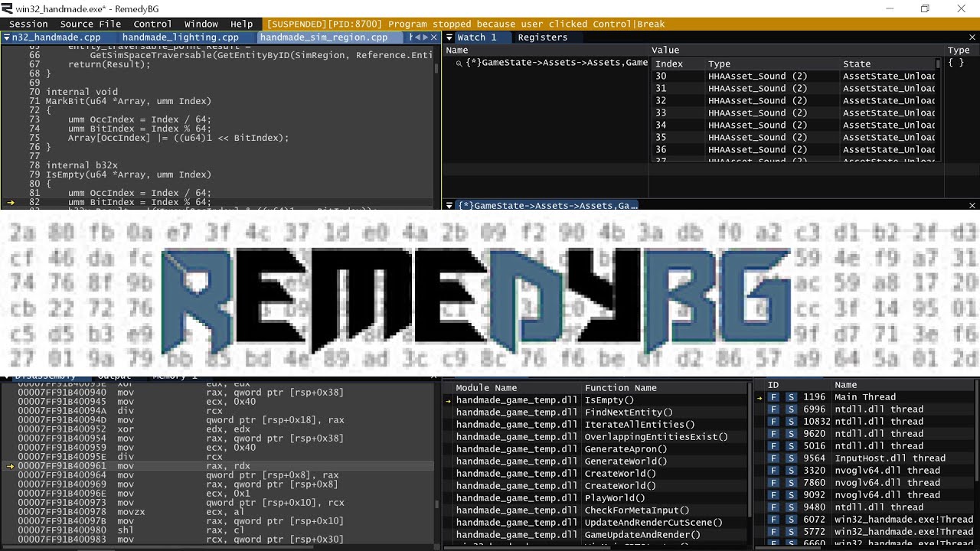Click the {*}GameState->Assets->Assets watch expression
This screenshot has width=980, height=551.
[x=556, y=64]
